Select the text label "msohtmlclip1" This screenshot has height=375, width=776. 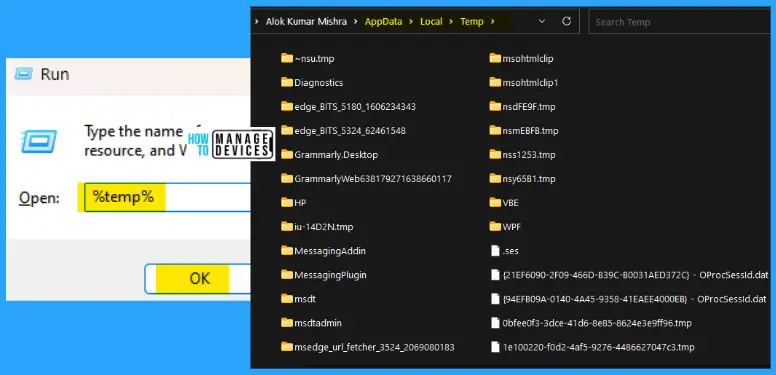pos(530,82)
